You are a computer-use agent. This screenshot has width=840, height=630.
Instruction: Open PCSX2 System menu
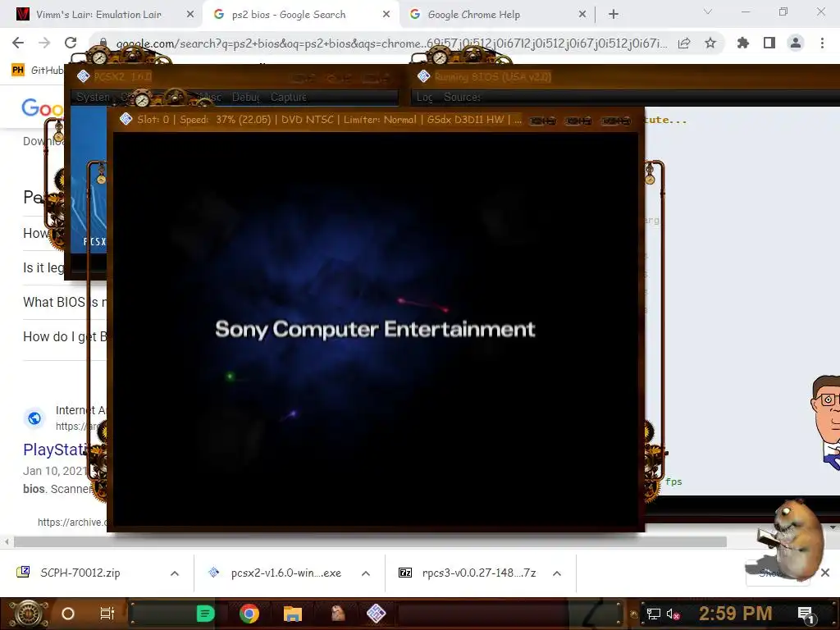click(92, 97)
